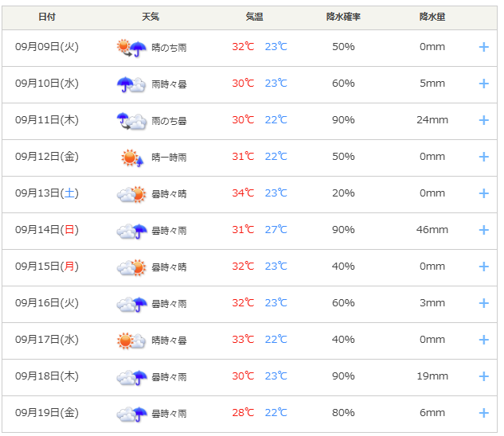The height and width of the screenshot is (436, 504).
Task: Click the 雨時々曇 umbrella icon on 09月10日
Action: coord(131,84)
